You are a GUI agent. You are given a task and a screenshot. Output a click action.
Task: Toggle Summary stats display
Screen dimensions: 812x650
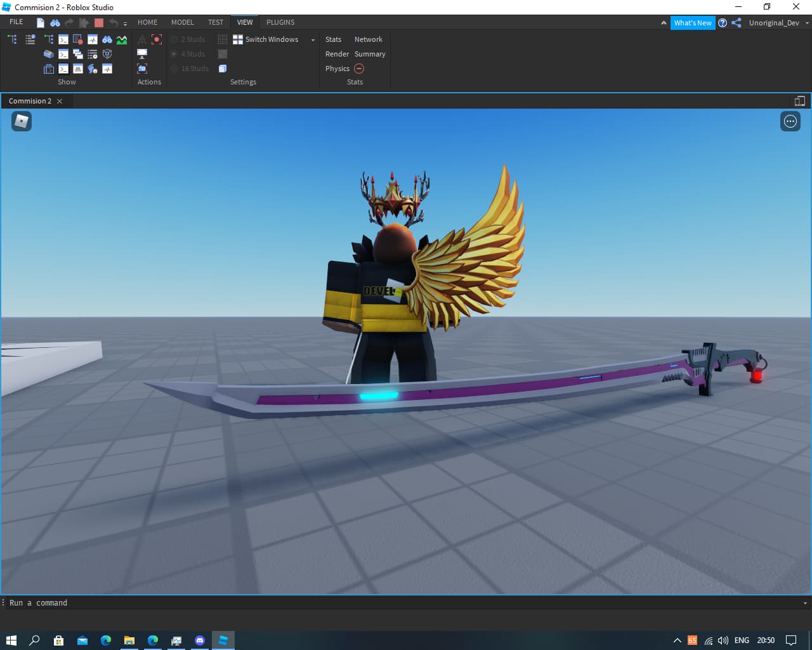(x=370, y=54)
